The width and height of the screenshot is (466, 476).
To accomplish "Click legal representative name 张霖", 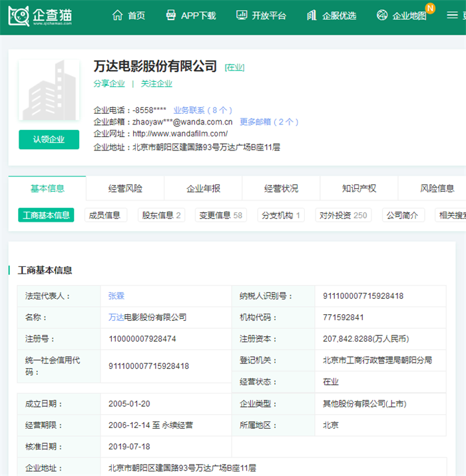I will point(116,296).
